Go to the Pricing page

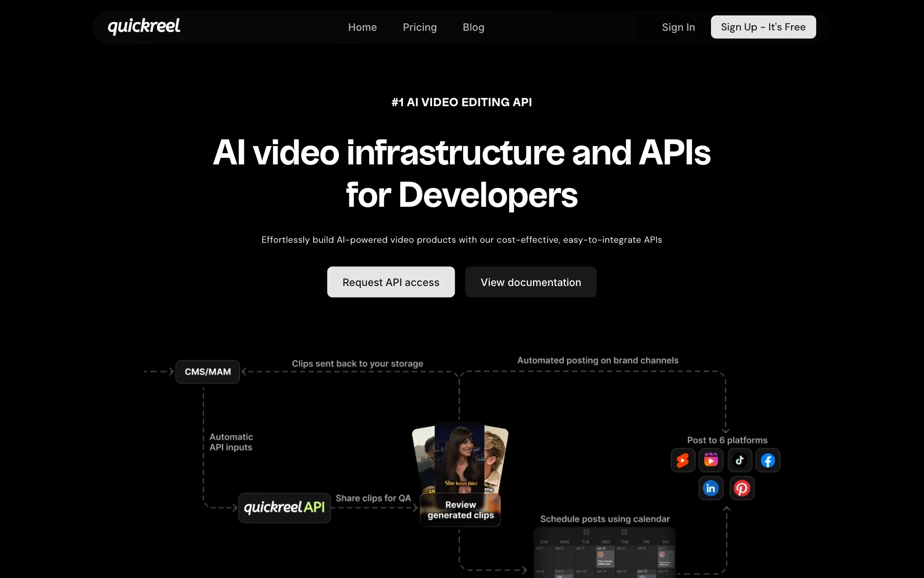pyautogui.click(x=420, y=27)
